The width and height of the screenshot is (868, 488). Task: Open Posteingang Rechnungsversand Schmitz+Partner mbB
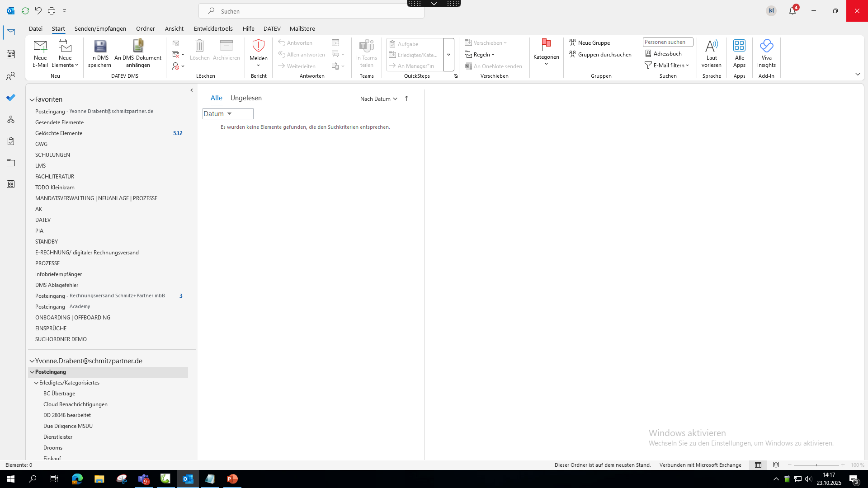click(108, 296)
